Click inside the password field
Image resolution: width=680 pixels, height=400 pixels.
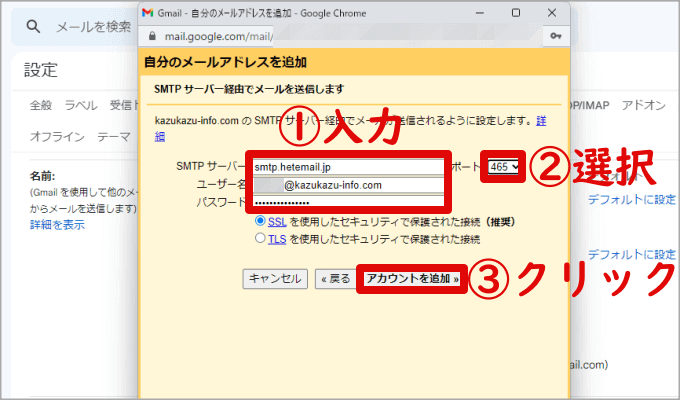[348, 202]
